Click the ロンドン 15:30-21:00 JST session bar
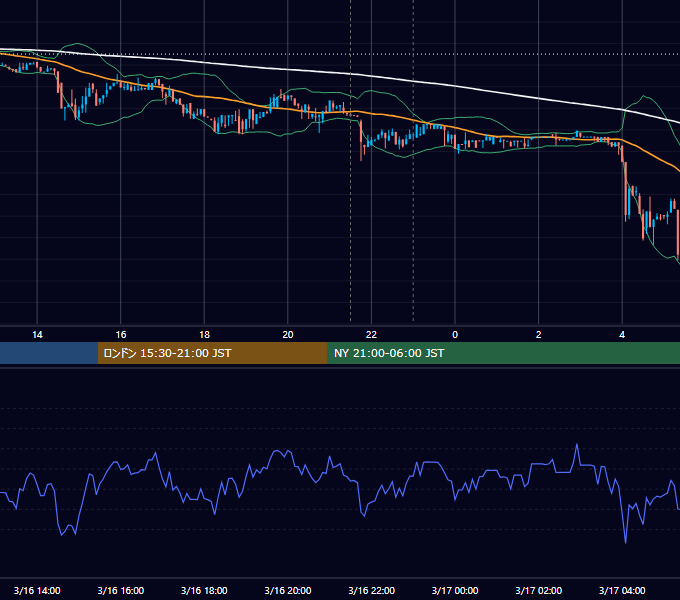 pyautogui.click(x=212, y=353)
